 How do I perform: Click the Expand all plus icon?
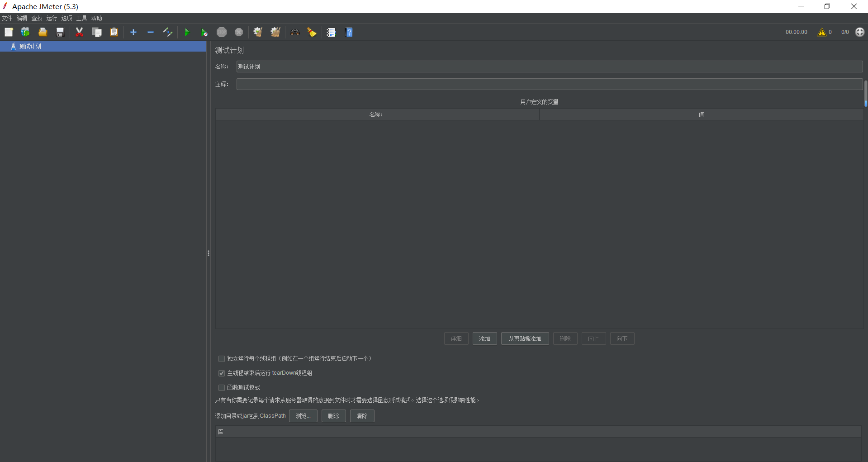point(133,32)
